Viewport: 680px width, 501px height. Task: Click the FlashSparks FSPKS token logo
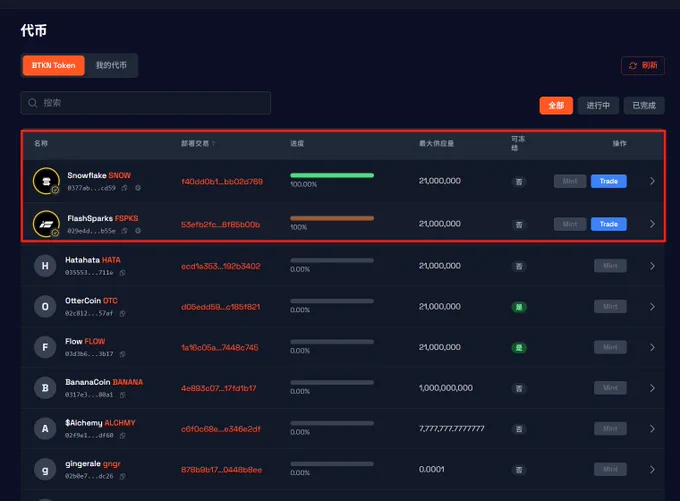46,224
